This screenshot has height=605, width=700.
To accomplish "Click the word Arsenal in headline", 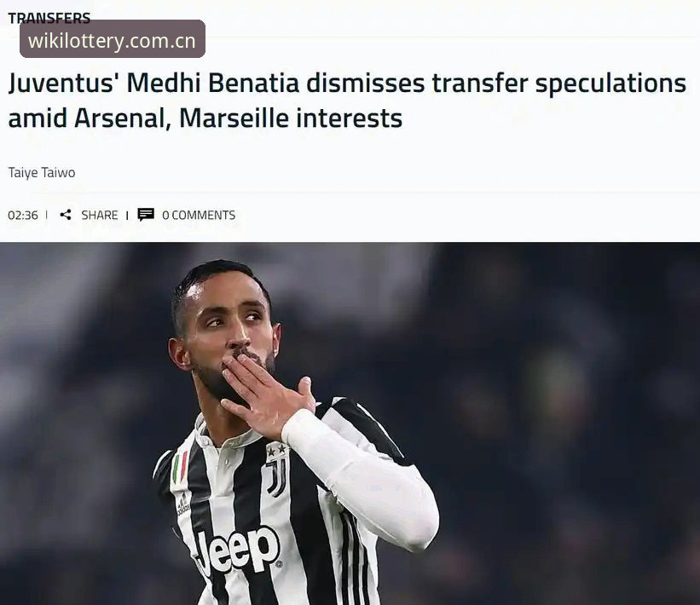I will (122, 118).
